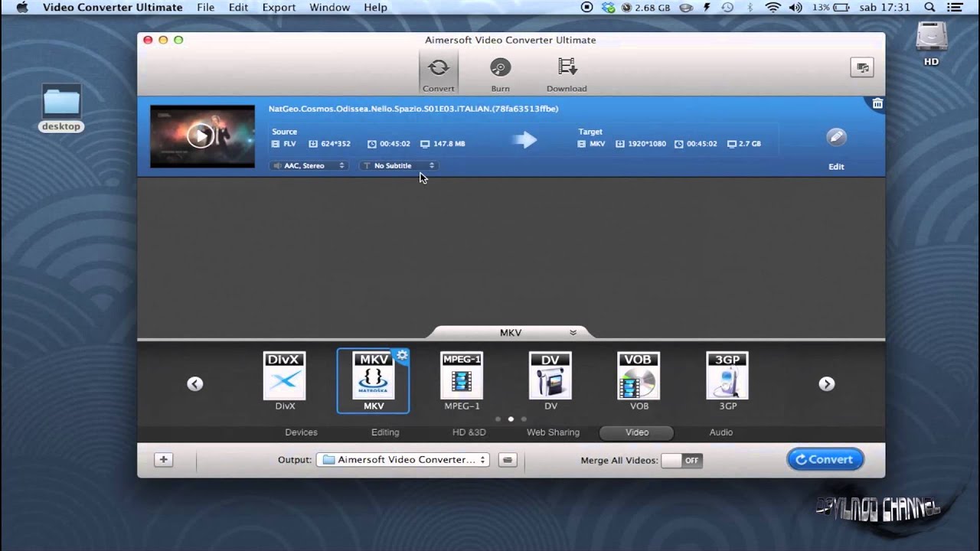This screenshot has height=551, width=980.
Task: Open Spotlight search in menu bar
Action: coord(930,8)
